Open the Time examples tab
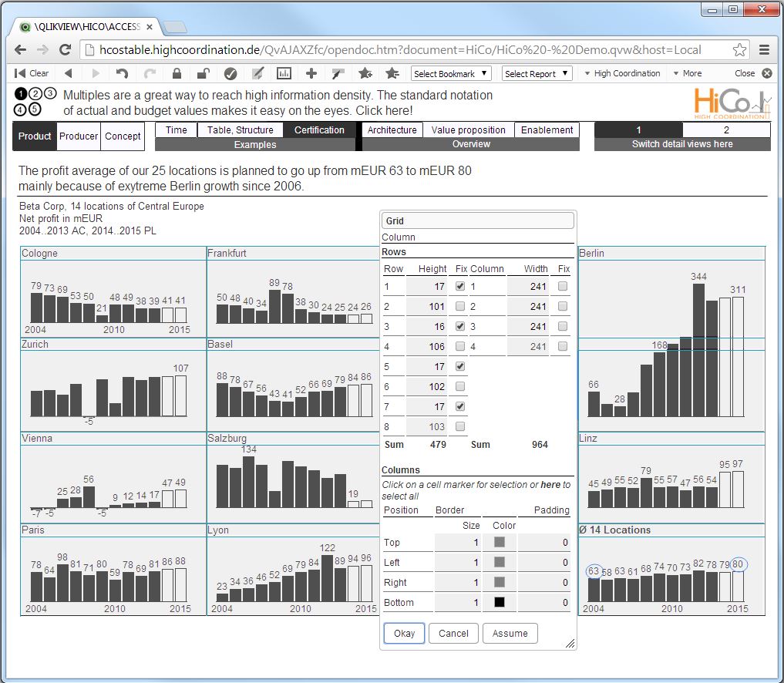The image size is (784, 683). [x=176, y=130]
